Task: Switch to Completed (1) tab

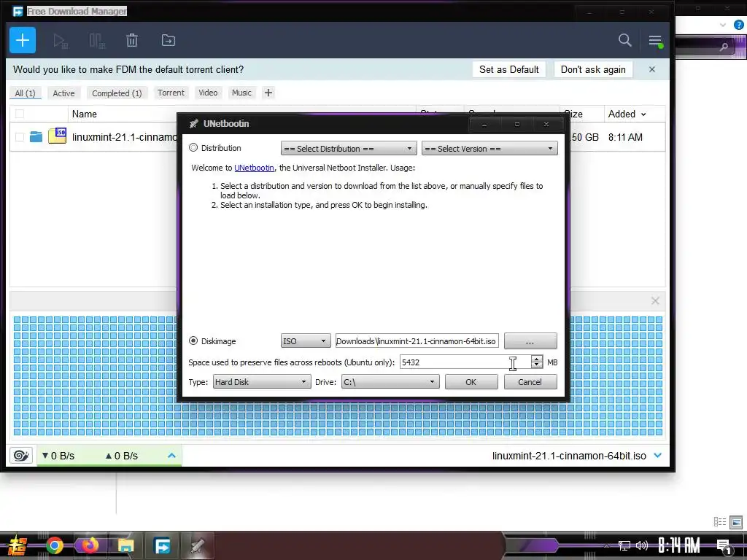Action: tap(117, 93)
